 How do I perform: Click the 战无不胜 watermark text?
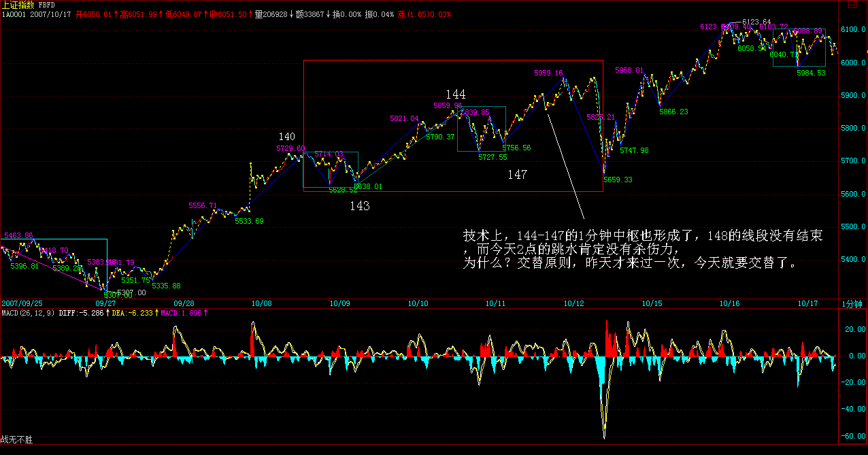click(x=16, y=440)
